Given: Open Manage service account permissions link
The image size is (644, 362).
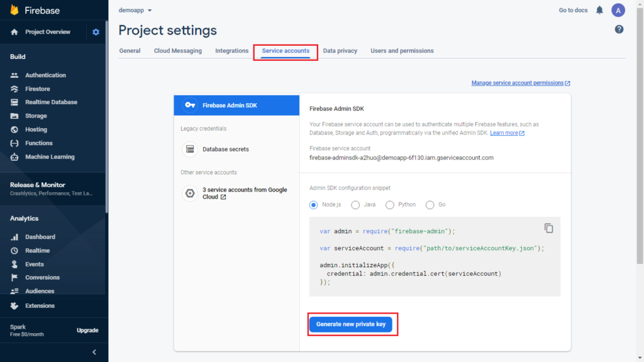Looking at the screenshot, I should coord(520,83).
